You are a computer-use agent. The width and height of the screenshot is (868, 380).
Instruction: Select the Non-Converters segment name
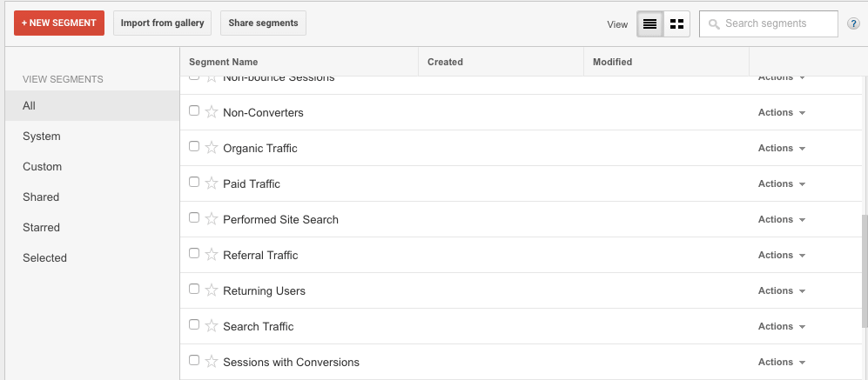[263, 112]
